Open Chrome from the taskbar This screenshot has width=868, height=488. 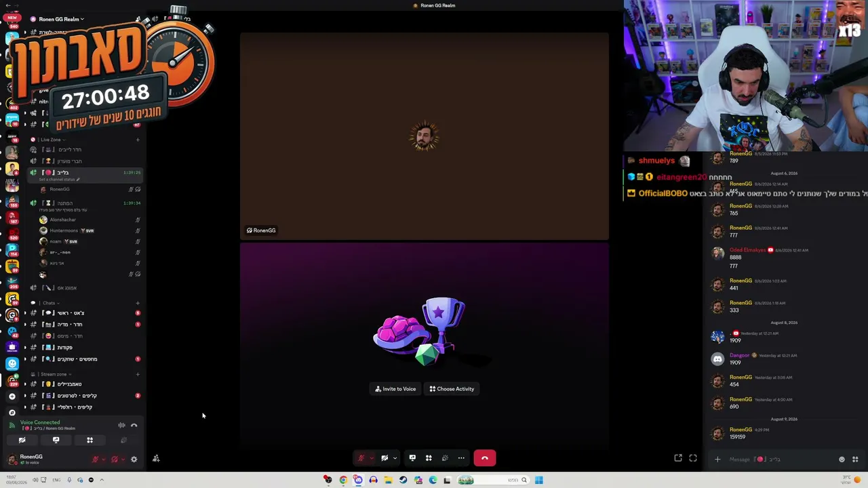[343, 480]
